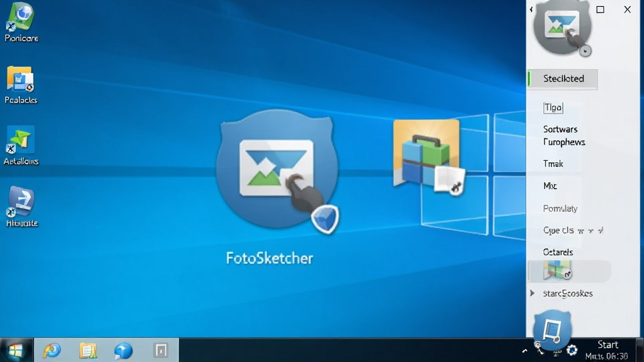
Task: Click the large FotoSketcher logo icon
Action: (x=279, y=172)
